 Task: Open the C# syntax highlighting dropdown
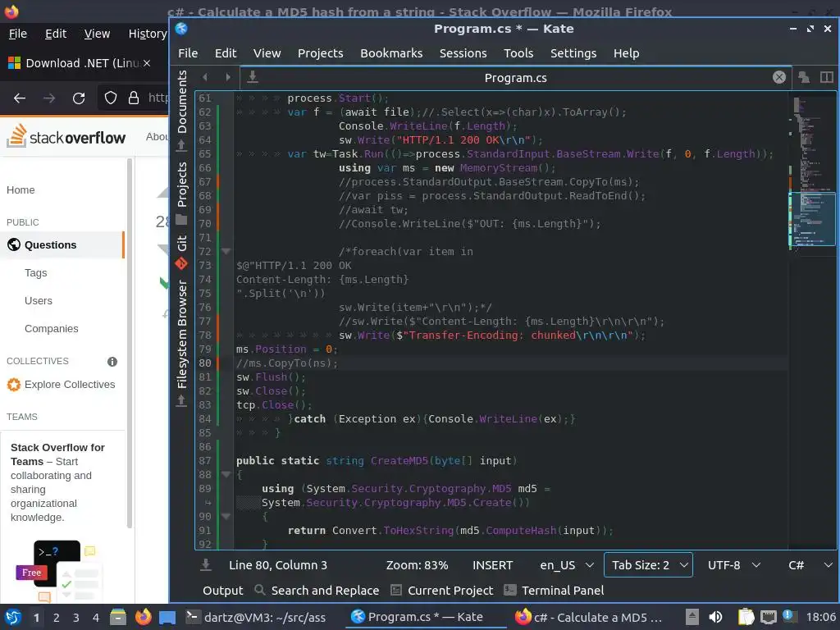click(x=810, y=565)
